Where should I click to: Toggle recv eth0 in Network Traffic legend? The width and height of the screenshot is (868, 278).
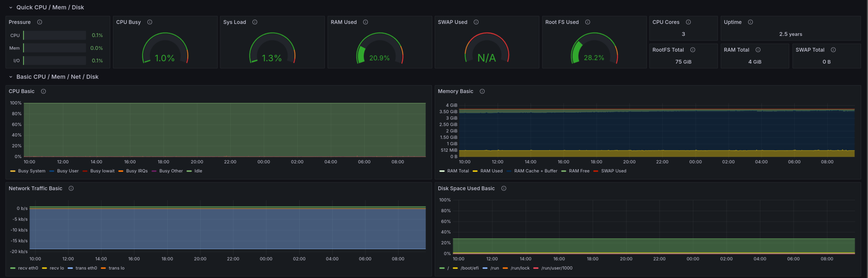[x=28, y=268]
